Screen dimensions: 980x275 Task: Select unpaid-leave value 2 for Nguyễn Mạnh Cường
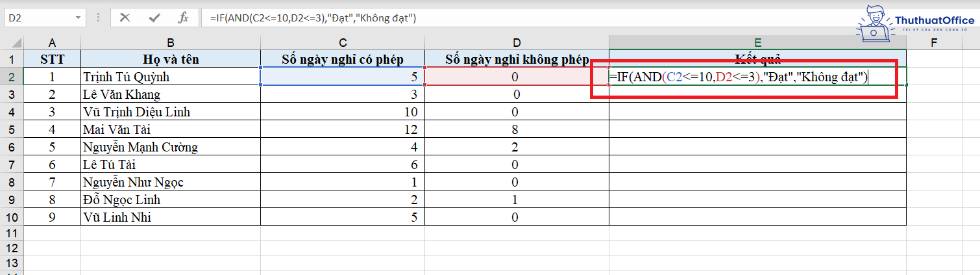(517, 147)
